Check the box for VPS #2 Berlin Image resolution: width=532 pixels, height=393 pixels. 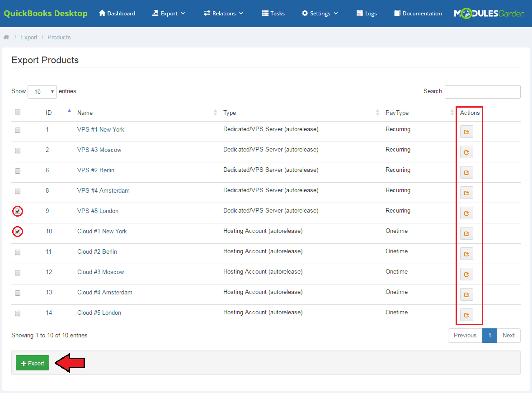pos(18,170)
